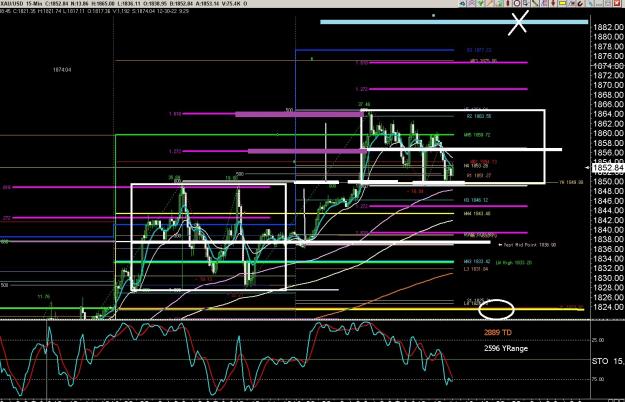
Task: Click the green MM5 1859.72 level label
Action: pyautogui.click(x=477, y=135)
